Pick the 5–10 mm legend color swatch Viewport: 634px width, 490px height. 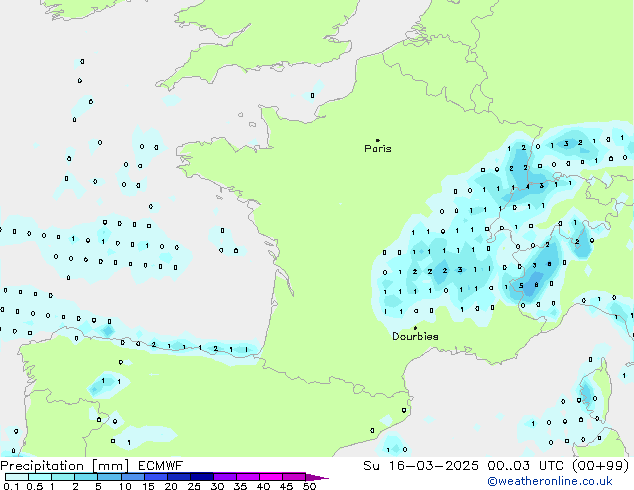pos(109,477)
